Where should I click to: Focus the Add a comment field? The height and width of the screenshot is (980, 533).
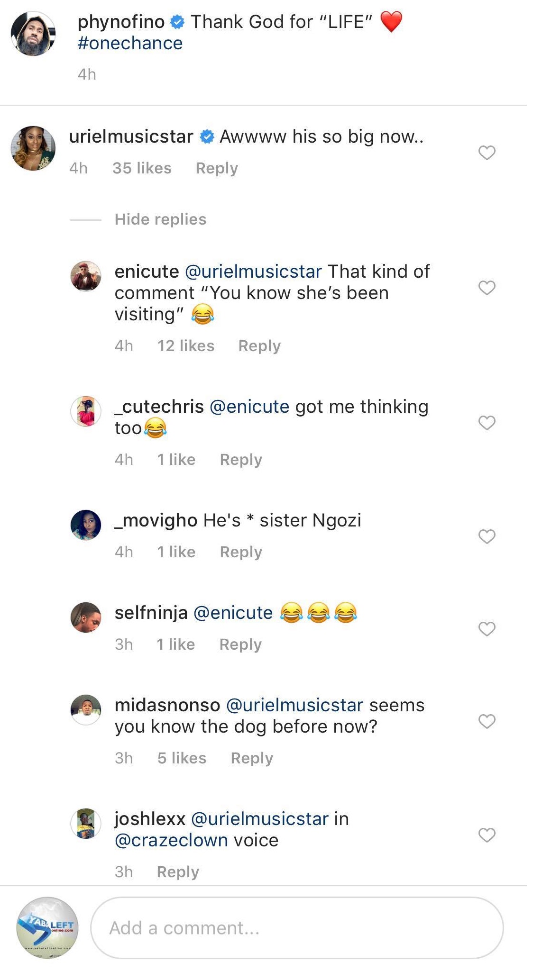tap(296, 928)
